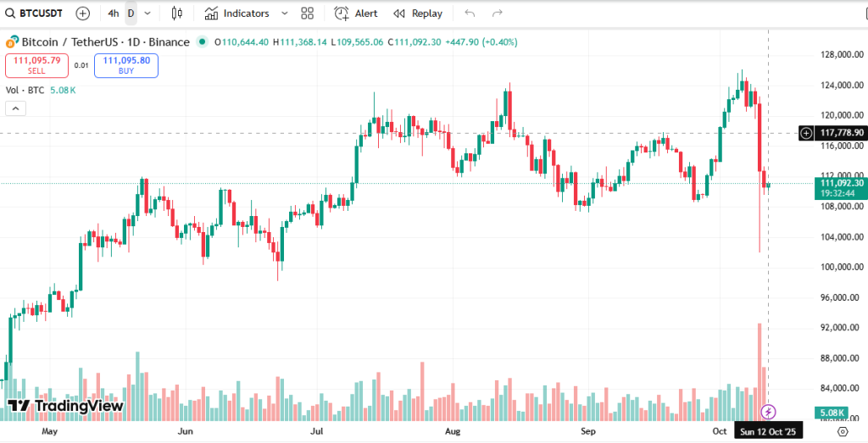Viewport: 868px width, 443px height.
Task: Click the undo arrow icon
Action: (x=470, y=14)
